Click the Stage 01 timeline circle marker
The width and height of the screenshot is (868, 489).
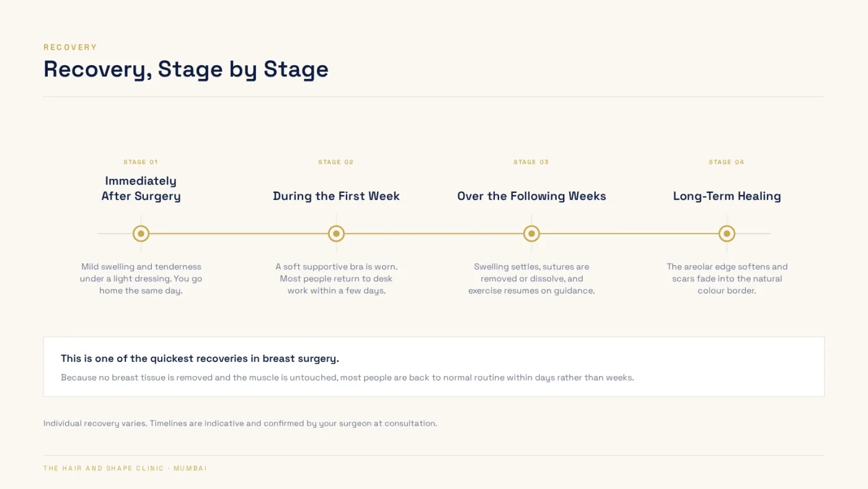pyautogui.click(x=141, y=234)
